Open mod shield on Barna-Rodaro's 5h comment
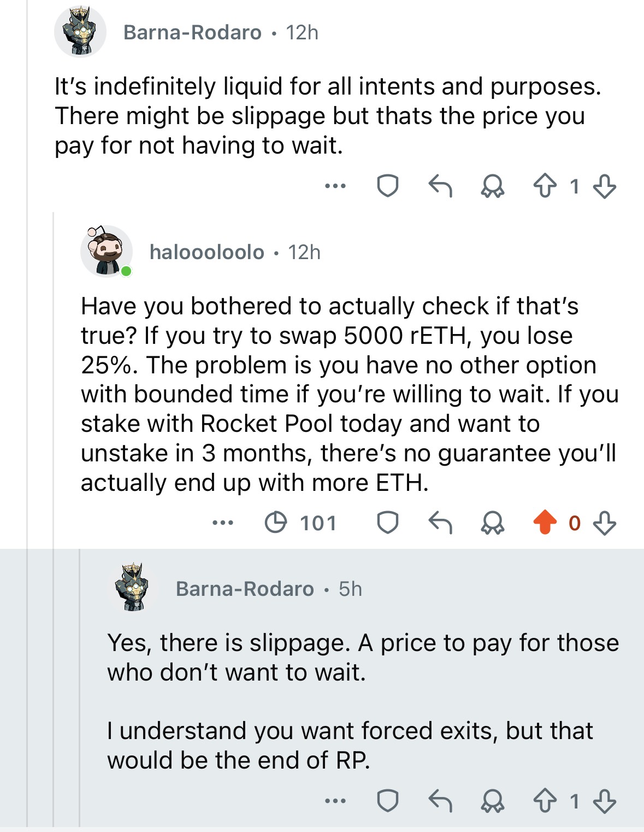 (388, 801)
